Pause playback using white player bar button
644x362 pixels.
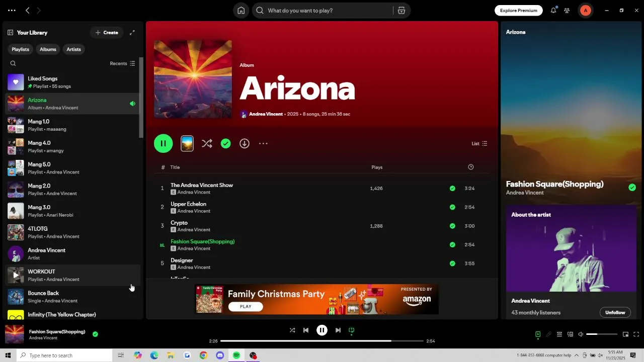coord(322,330)
